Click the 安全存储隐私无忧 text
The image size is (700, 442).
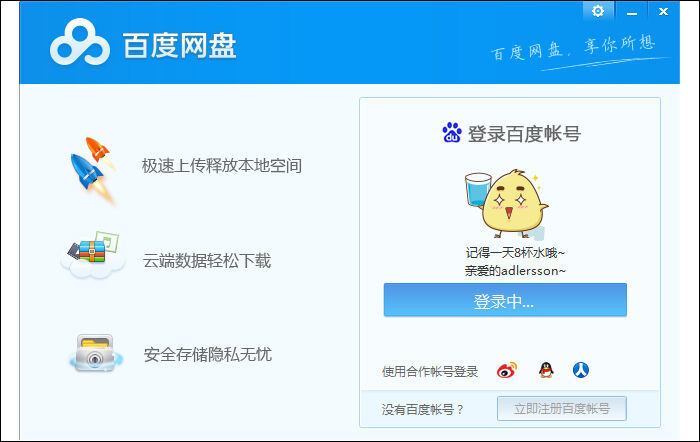[208, 355]
